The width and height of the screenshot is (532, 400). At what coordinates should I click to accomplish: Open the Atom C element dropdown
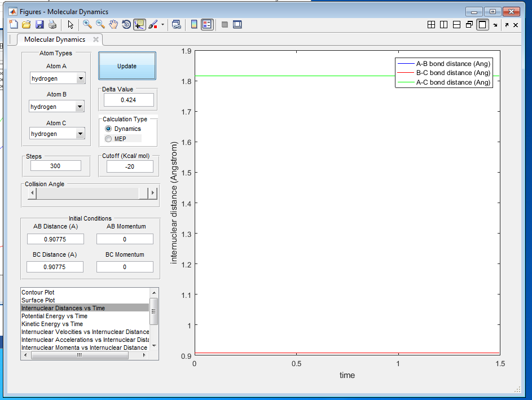click(x=80, y=134)
